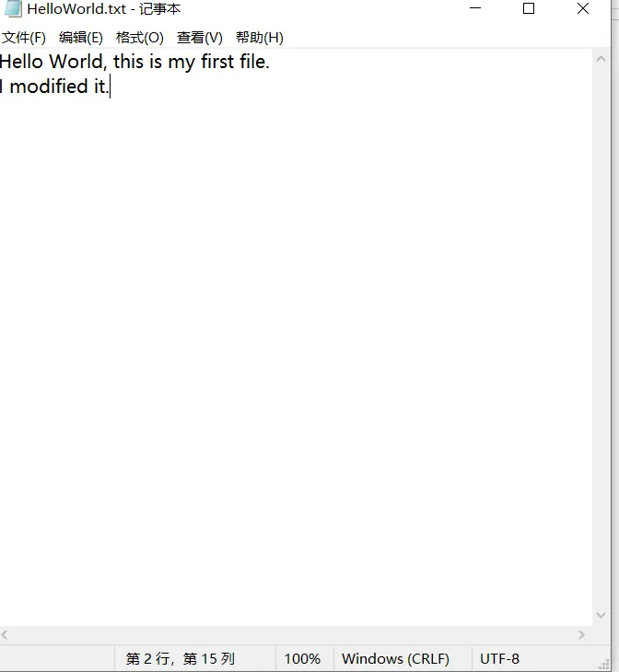
Task: Open the 格式(O) menu
Action: click(139, 38)
